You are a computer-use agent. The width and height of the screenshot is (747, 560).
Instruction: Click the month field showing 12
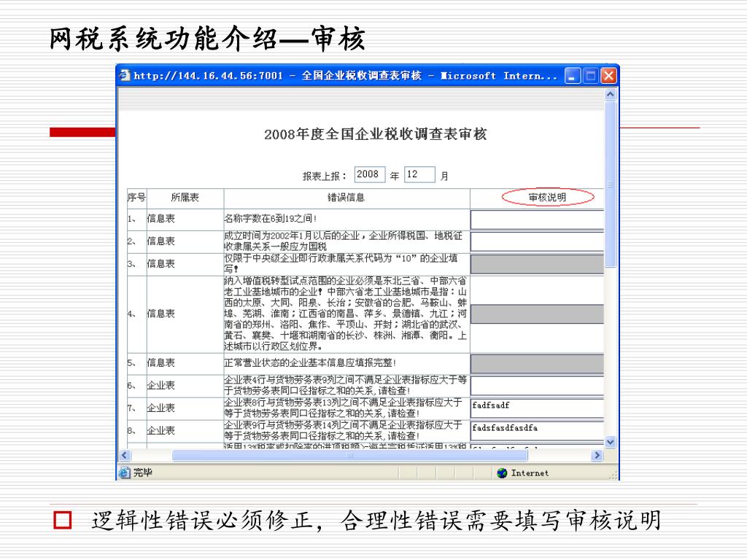[419, 175]
